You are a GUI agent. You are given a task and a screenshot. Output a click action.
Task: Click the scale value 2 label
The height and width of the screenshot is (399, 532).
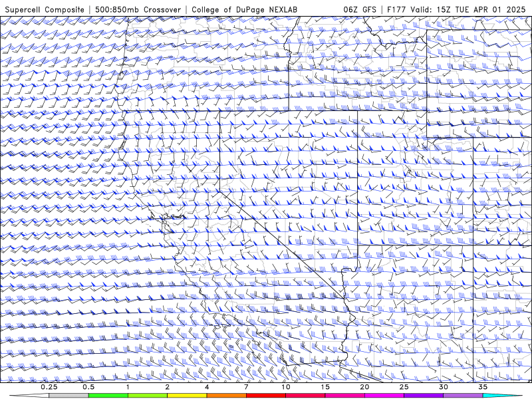tap(168, 387)
